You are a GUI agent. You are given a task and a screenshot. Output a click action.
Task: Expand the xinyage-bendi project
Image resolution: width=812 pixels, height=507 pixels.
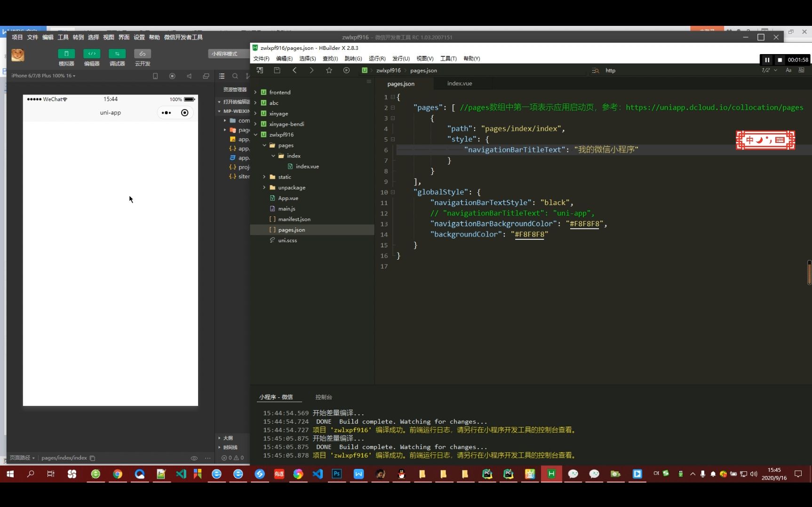255,124
